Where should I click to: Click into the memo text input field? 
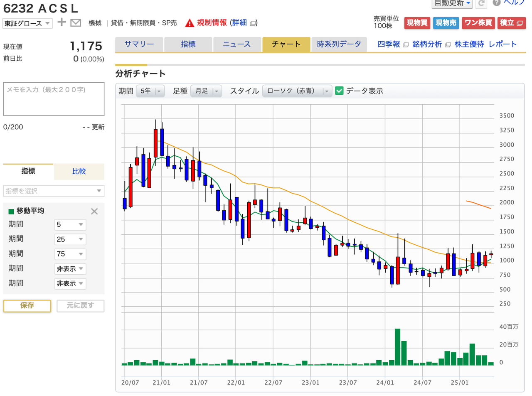pyautogui.click(x=54, y=99)
